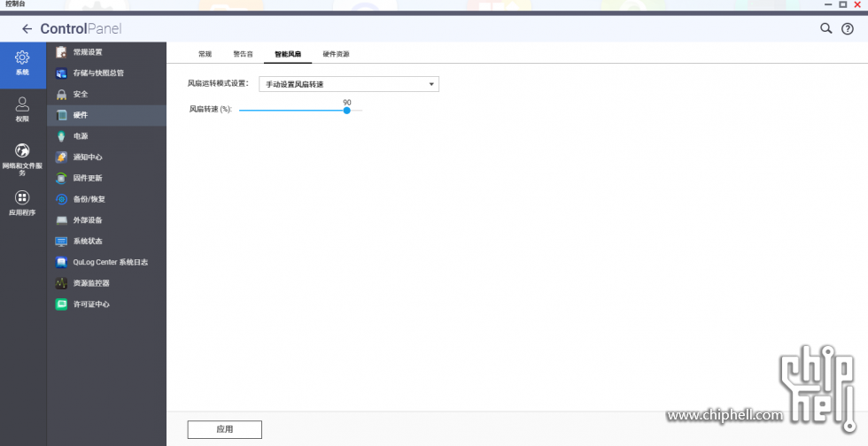Click the 固件更新 icon

click(61, 178)
